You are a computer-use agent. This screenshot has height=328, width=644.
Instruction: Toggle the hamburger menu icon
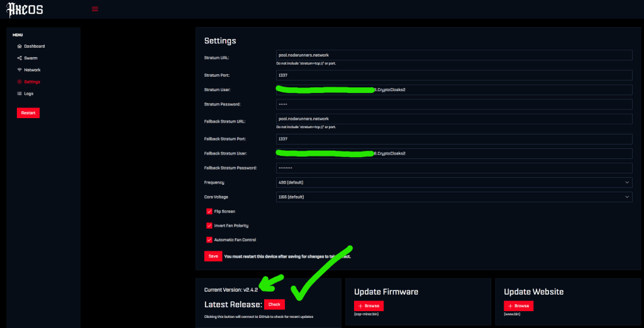[x=95, y=9]
